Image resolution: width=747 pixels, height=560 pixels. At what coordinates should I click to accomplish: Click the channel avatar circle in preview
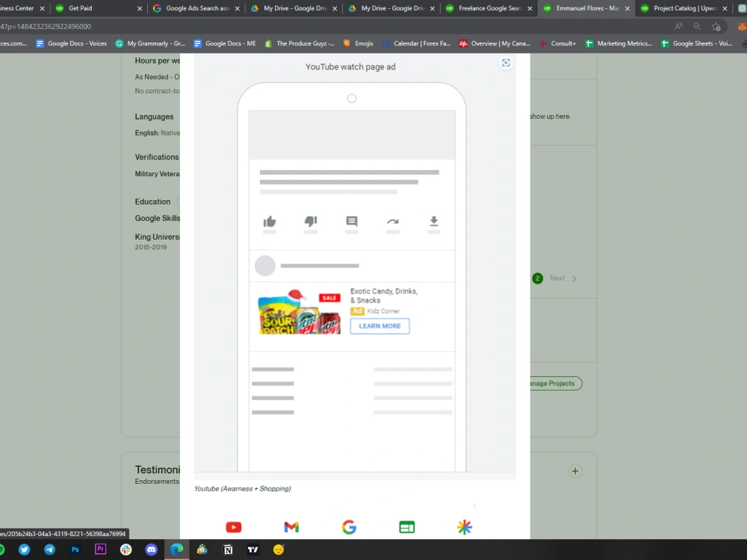click(265, 266)
